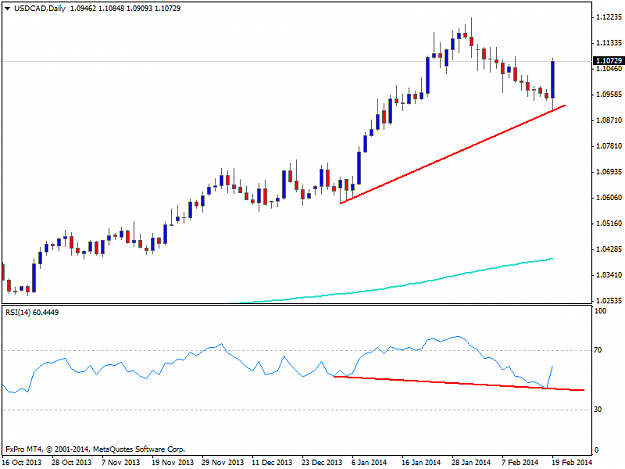
Task: Click the RSI scale value 100
Action: [x=600, y=311]
